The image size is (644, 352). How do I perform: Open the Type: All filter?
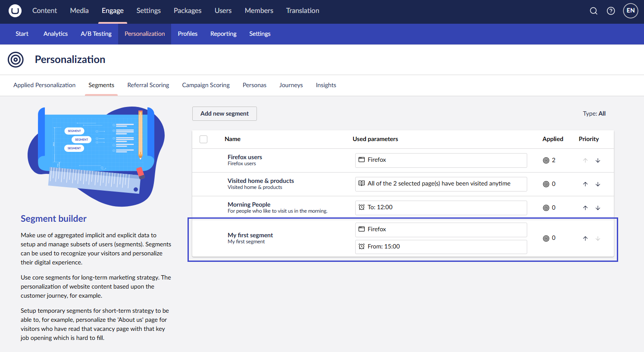tap(594, 113)
